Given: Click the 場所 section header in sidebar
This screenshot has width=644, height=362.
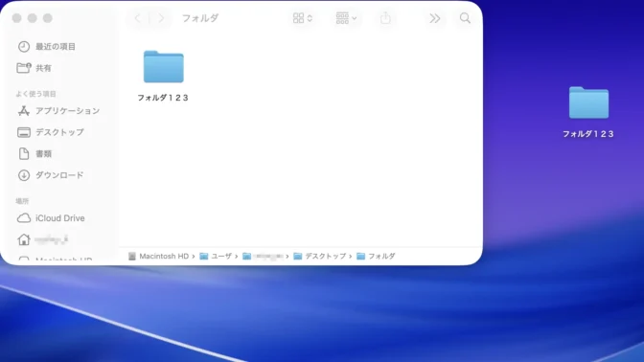Looking at the screenshot, I should pos(22,201).
